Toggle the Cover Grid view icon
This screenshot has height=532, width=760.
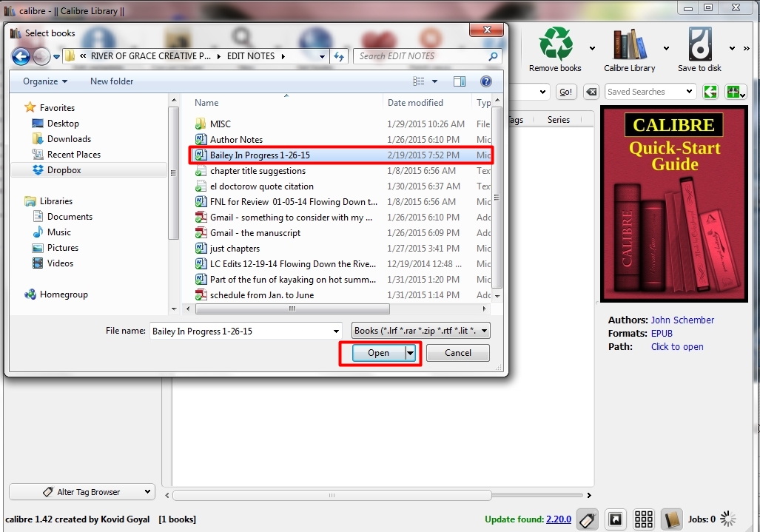click(643, 519)
